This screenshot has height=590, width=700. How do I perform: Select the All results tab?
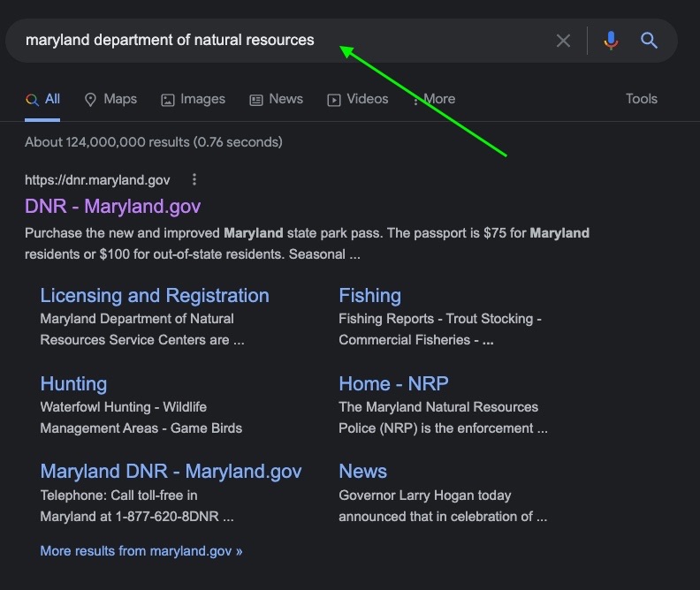(42, 100)
